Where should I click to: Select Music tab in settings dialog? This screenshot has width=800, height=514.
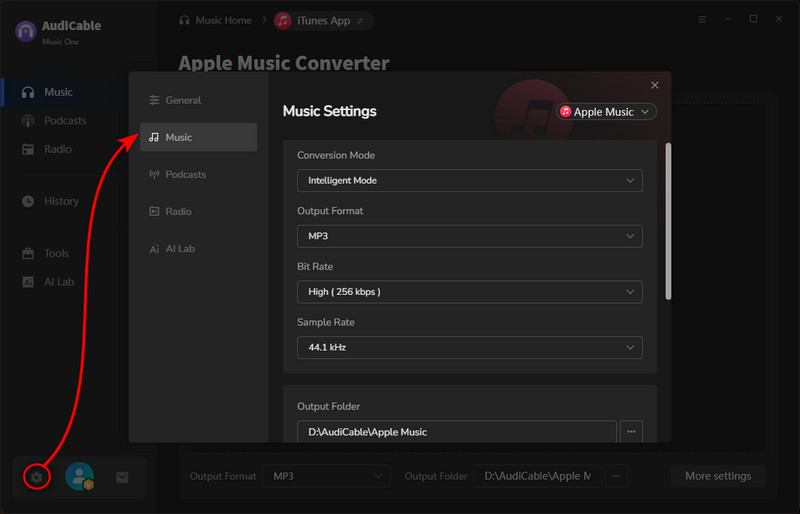point(198,137)
